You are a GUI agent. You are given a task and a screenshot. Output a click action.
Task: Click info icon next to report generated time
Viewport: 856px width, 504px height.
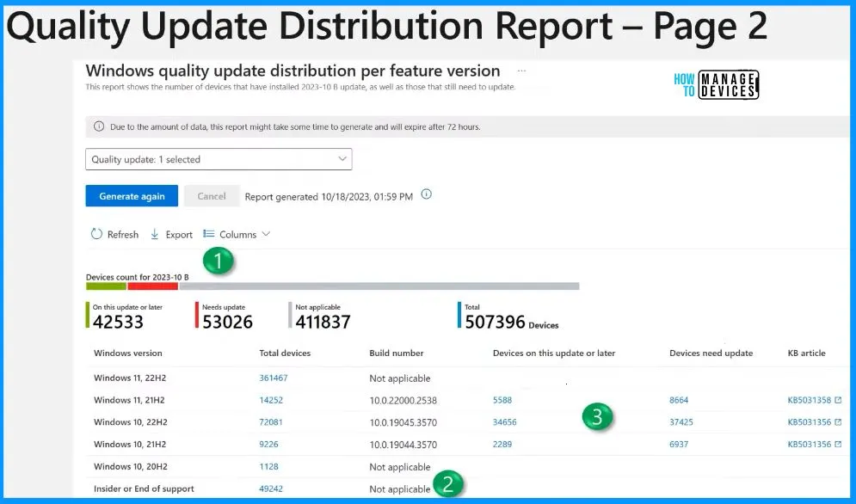pyautogui.click(x=427, y=194)
